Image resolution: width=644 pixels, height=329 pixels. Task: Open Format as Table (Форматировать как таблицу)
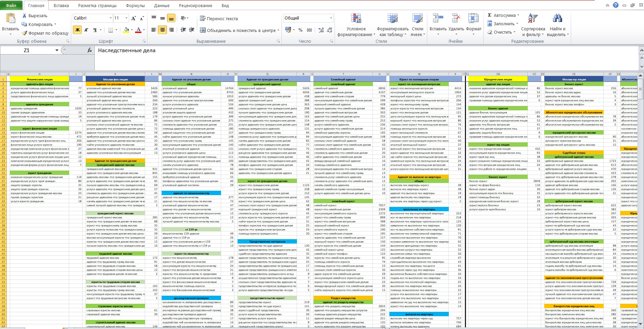392,26
